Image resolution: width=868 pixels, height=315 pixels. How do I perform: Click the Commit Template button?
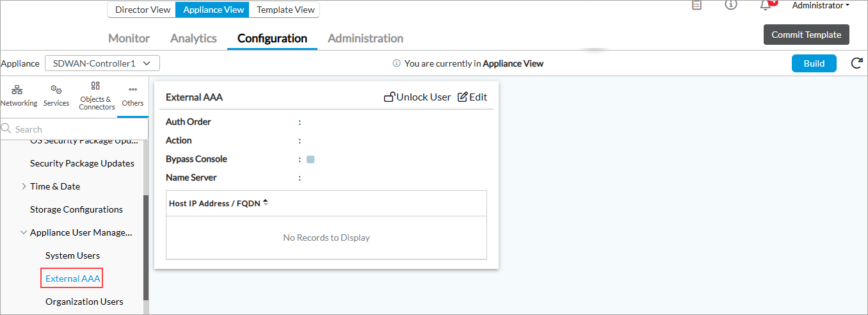click(806, 35)
